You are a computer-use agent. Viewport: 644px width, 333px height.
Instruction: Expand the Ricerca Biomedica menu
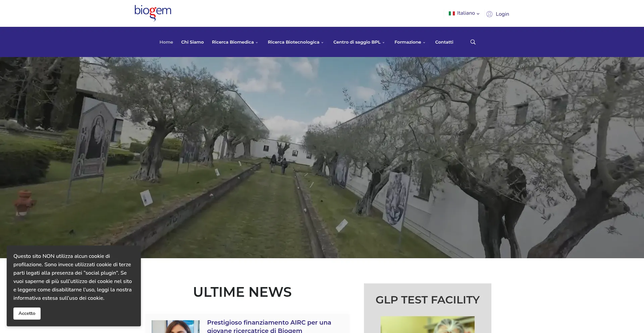pyautogui.click(x=235, y=42)
